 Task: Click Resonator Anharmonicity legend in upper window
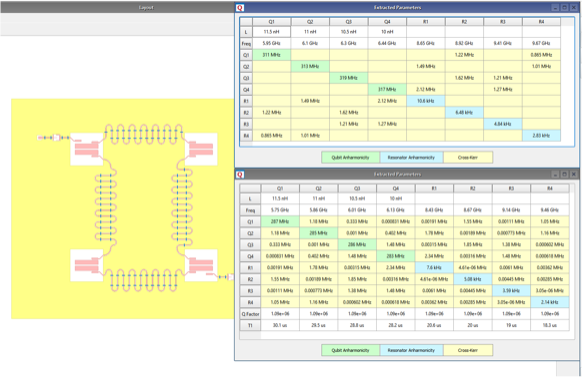click(x=411, y=157)
